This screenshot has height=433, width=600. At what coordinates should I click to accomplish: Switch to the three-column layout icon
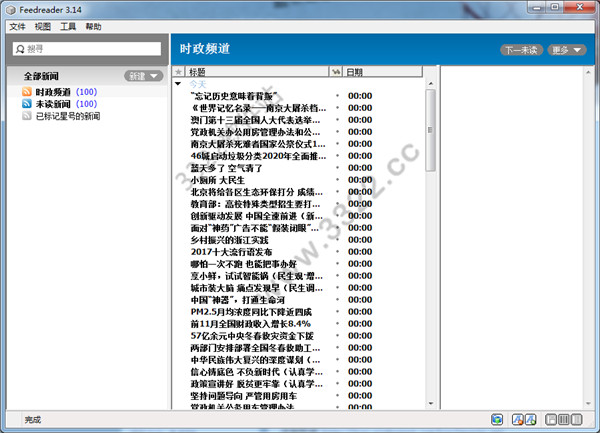click(564, 420)
